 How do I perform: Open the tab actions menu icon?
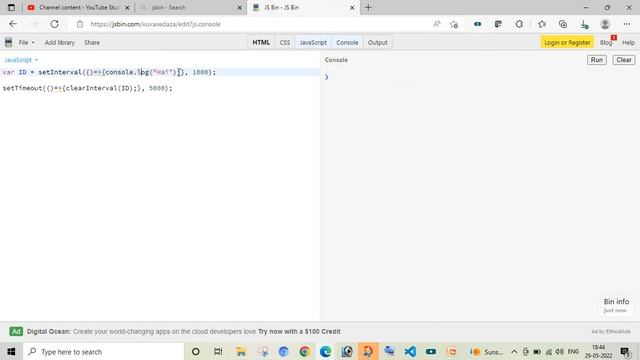pyautogui.click(x=11, y=7)
